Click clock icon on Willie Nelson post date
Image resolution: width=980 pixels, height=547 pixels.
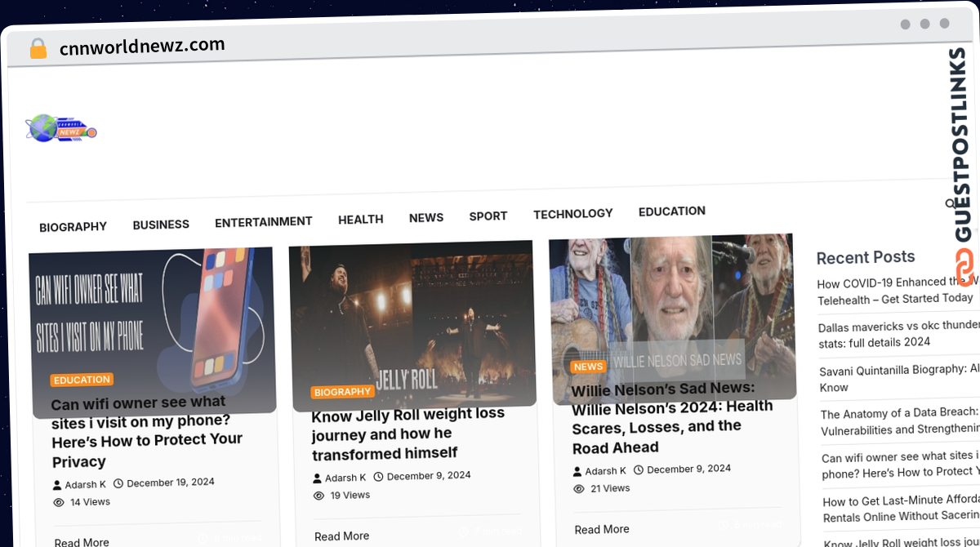coord(639,469)
